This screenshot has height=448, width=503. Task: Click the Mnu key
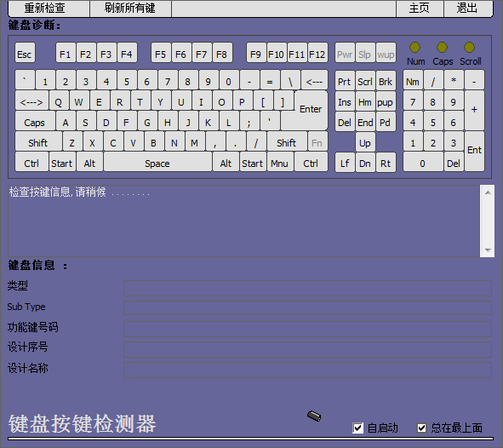[280, 162]
